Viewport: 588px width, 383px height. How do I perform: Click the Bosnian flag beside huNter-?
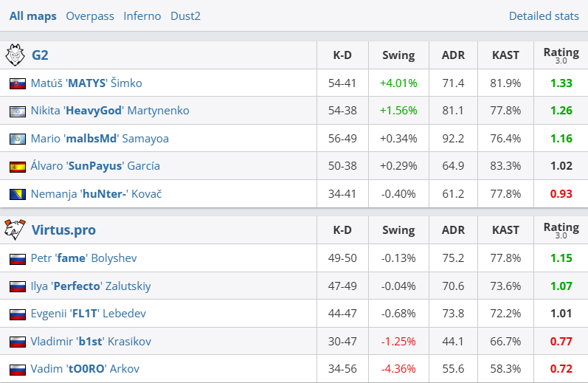click(17, 194)
